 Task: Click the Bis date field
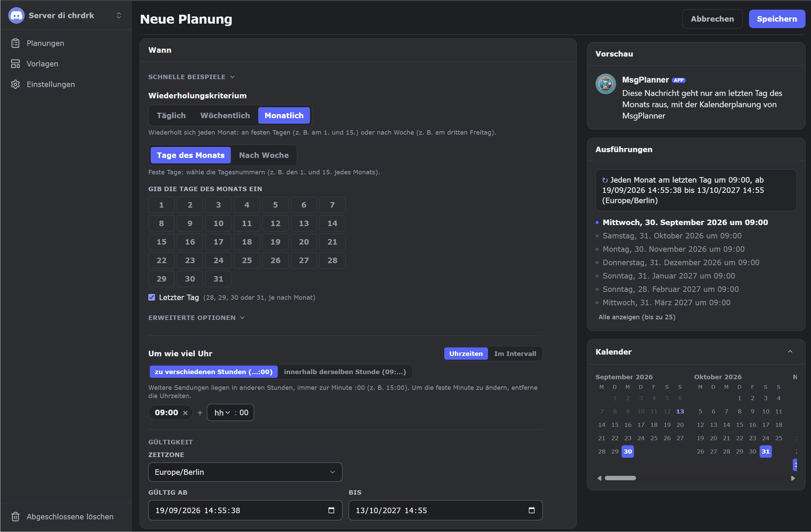[446, 510]
